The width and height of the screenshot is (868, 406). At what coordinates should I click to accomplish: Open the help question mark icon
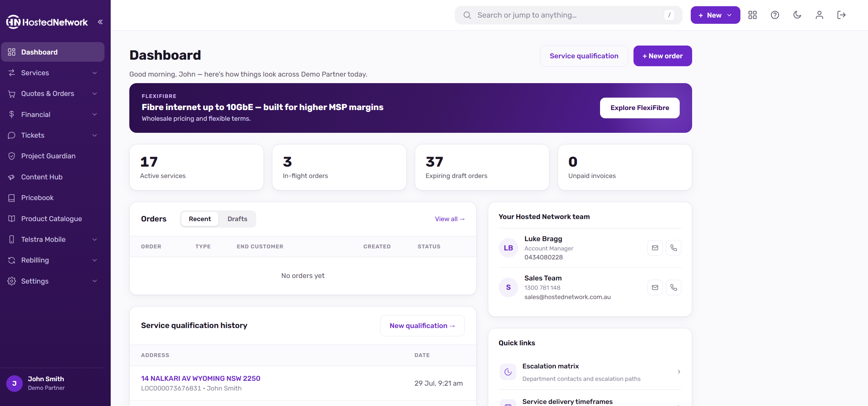click(775, 15)
